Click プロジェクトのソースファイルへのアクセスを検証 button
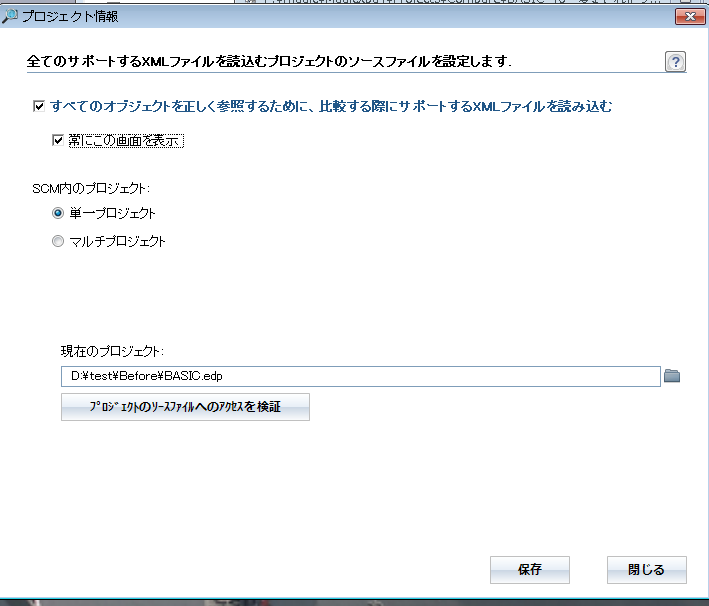 (185, 407)
